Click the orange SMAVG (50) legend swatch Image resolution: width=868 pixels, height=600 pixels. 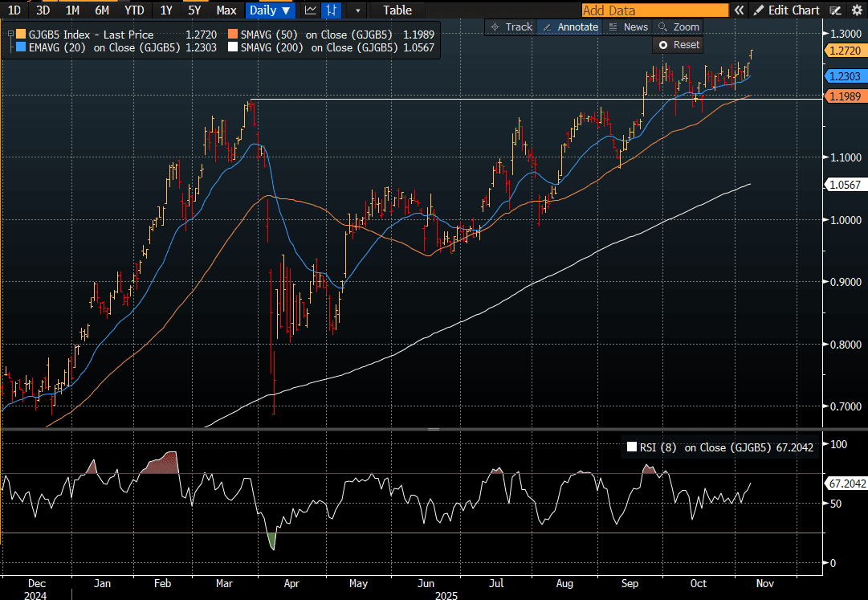click(x=232, y=35)
